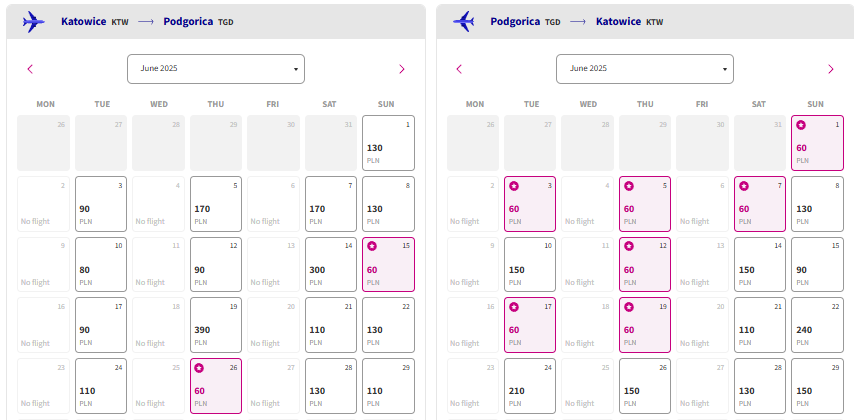Image resolution: width=854 pixels, height=420 pixels.
Task: Select June 19 outbound fare of 390 PLN
Action: pos(216,325)
